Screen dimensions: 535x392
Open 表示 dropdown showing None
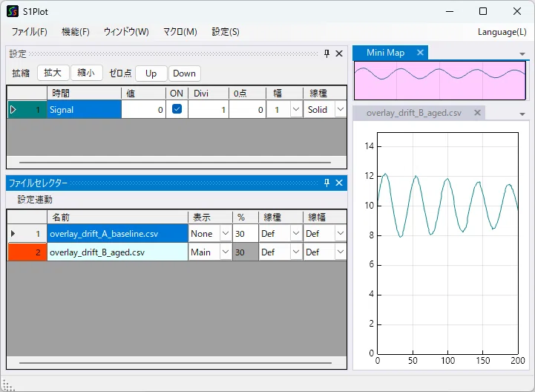tap(225, 234)
